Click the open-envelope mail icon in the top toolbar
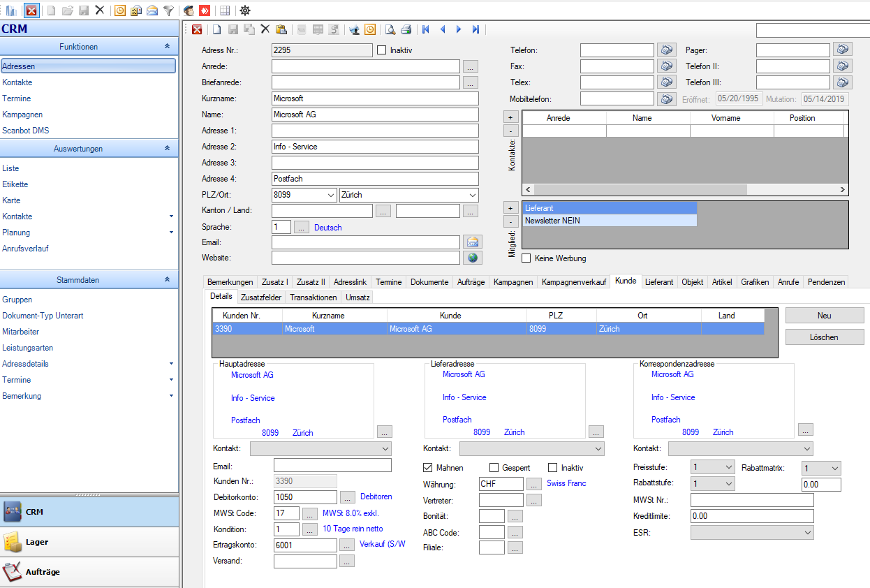 [152, 10]
